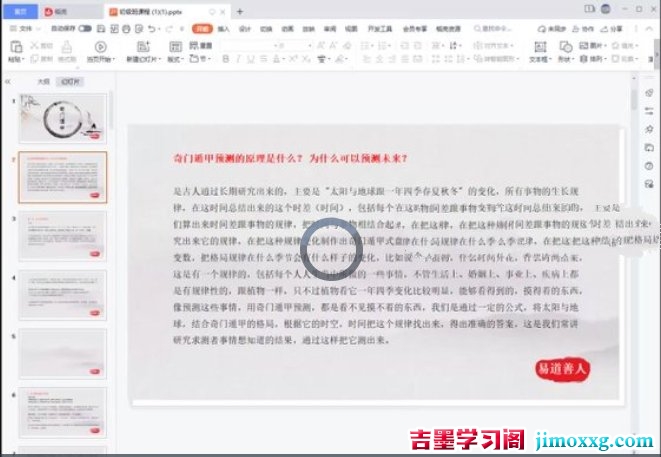Click the 分享 share button
661x457 pixels.
[611, 29]
